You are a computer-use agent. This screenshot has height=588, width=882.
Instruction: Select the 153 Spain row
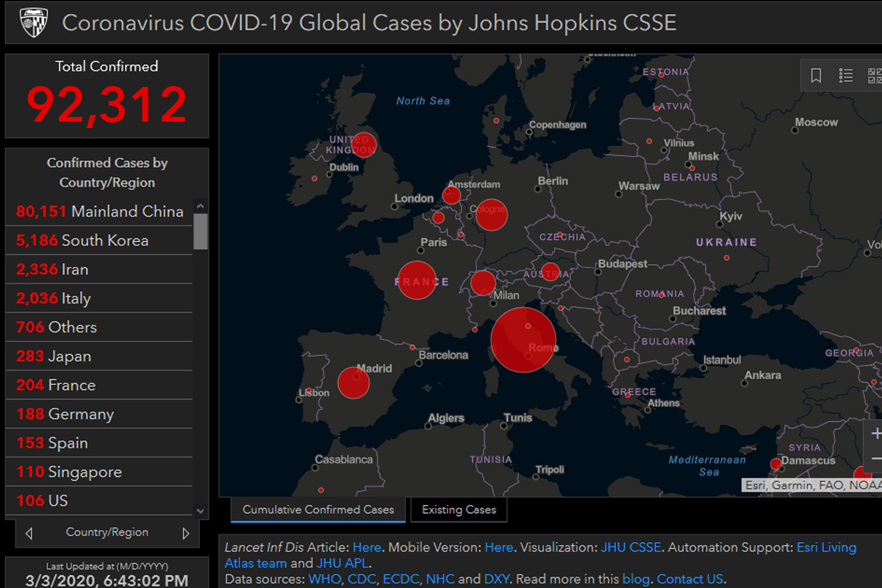(x=99, y=442)
